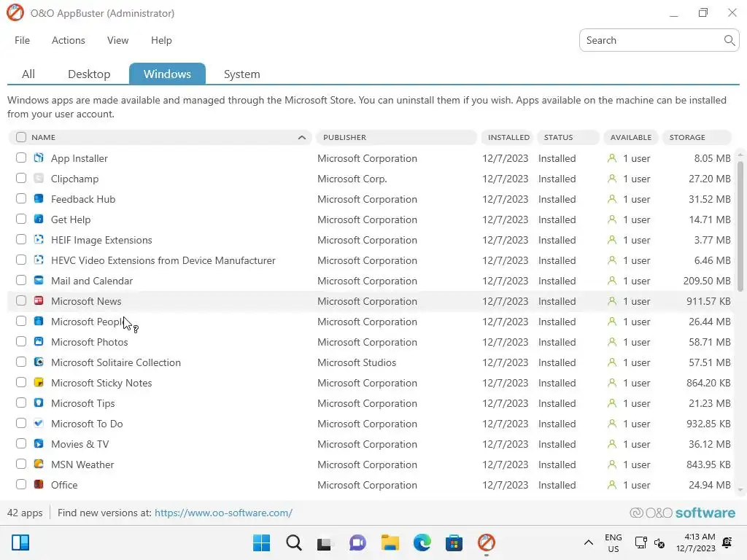Check the App Installer checkbox
Image resolution: width=747 pixels, height=560 pixels.
click(x=21, y=157)
